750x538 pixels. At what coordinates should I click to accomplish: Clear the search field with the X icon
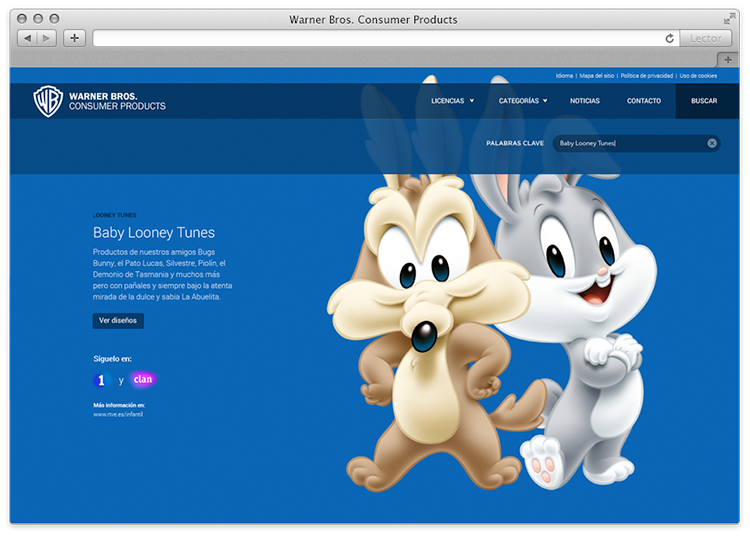(x=712, y=143)
